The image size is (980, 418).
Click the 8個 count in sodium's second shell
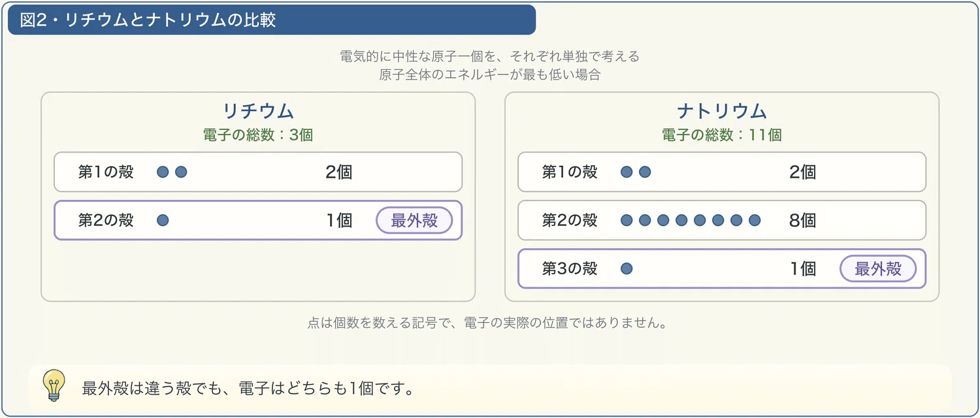(802, 221)
